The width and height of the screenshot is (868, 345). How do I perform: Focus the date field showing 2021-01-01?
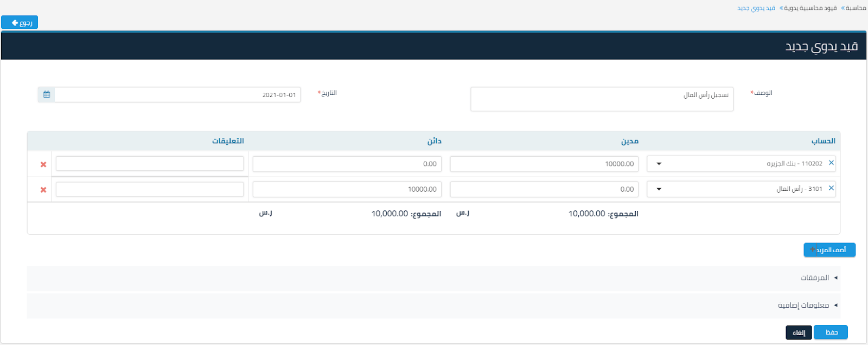tap(177, 95)
